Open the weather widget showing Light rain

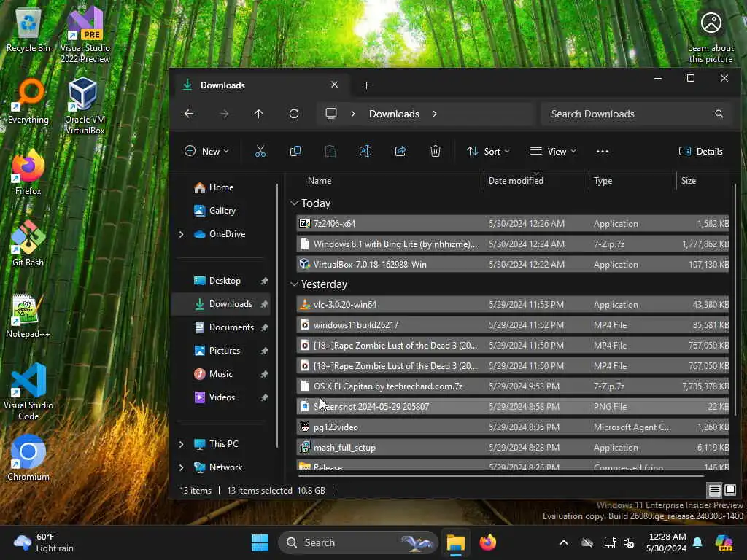click(x=44, y=542)
